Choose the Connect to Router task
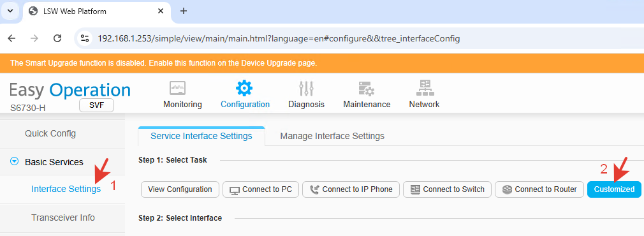The width and height of the screenshot is (644, 236). click(539, 189)
